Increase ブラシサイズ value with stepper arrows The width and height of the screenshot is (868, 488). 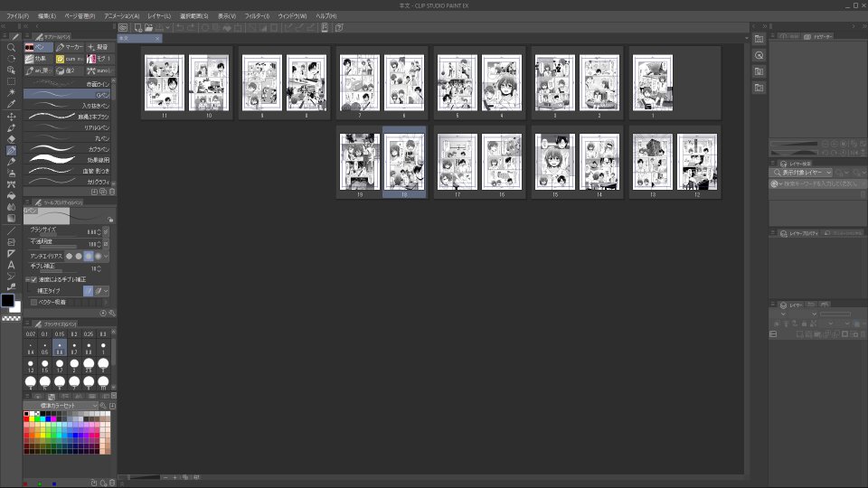coord(99,232)
